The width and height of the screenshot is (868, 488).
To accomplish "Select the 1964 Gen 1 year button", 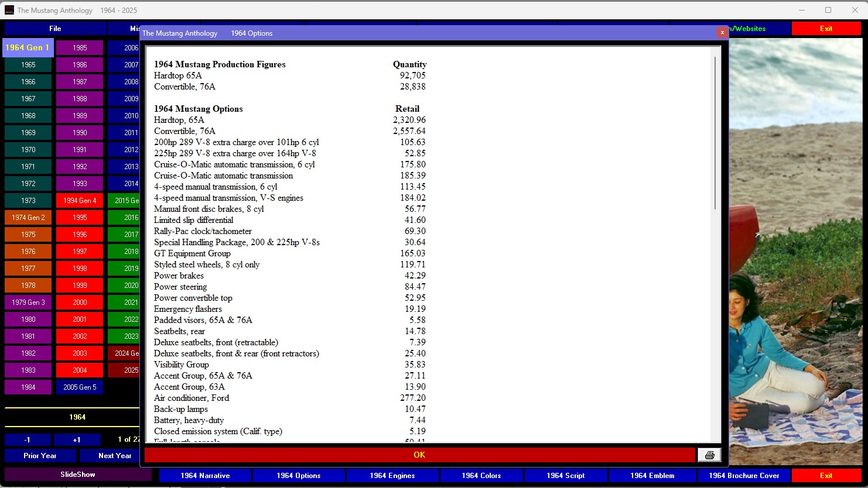I will (x=28, y=47).
